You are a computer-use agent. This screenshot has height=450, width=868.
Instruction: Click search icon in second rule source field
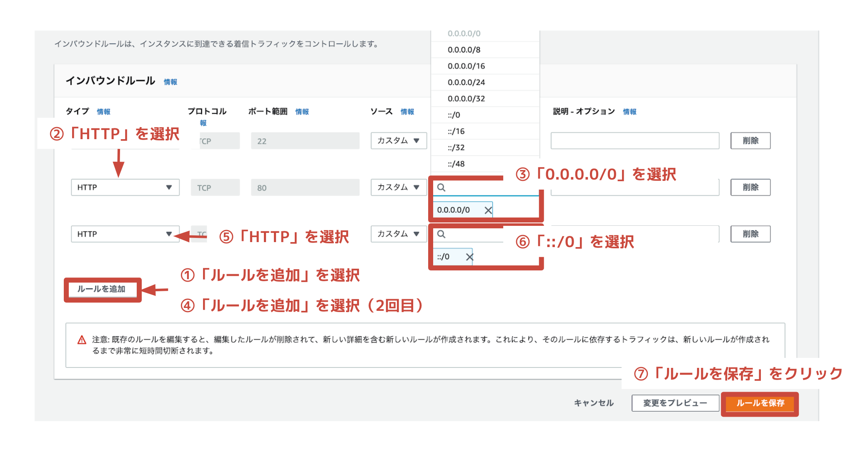(441, 187)
